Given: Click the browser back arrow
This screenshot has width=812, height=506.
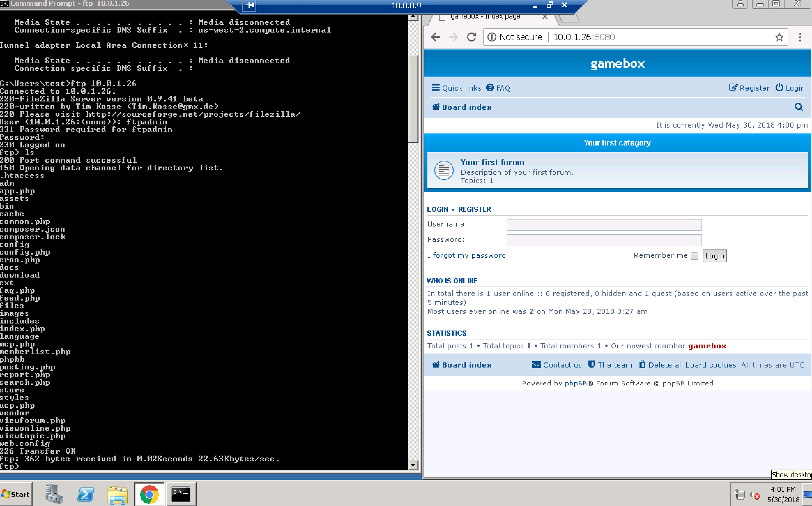Looking at the screenshot, I should click(x=435, y=37).
